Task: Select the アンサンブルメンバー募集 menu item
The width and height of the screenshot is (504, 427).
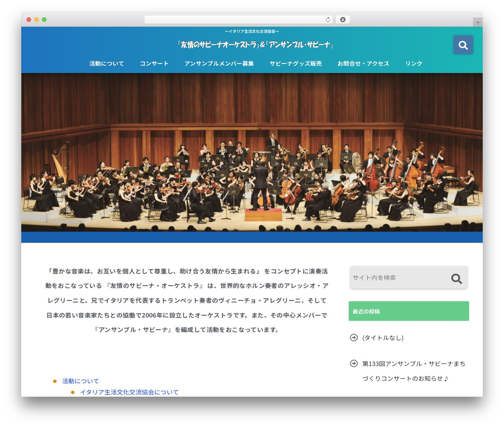Action: click(x=219, y=63)
